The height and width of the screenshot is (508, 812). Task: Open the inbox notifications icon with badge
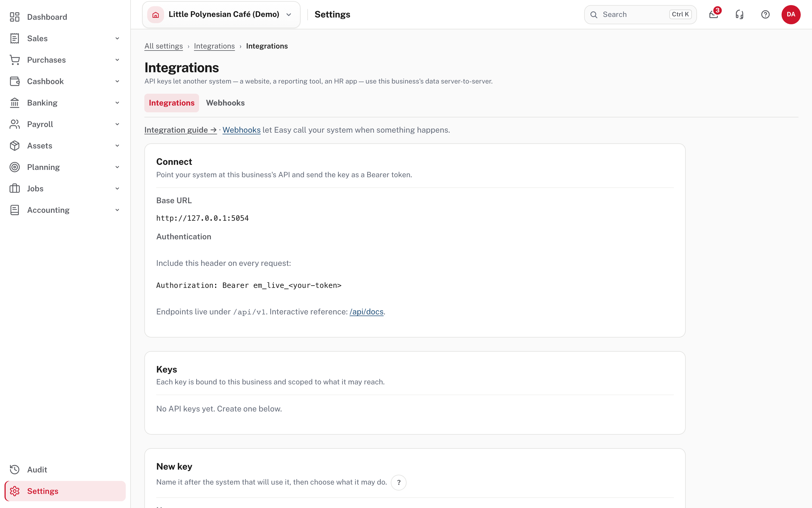coord(714,14)
